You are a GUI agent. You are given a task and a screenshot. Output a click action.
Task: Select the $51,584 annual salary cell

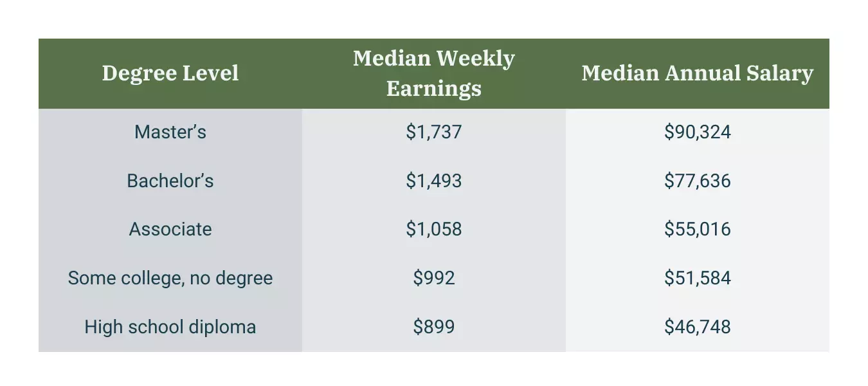click(x=698, y=278)
